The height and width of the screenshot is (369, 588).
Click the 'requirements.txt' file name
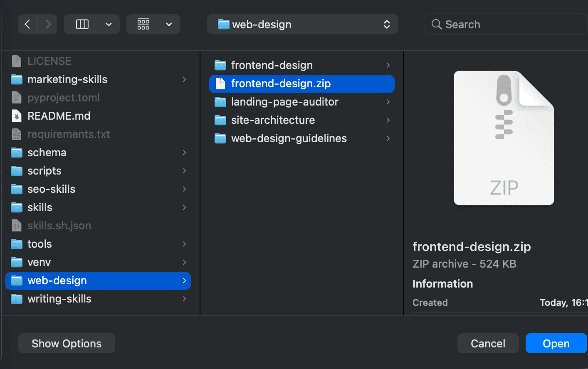point(69,134)
